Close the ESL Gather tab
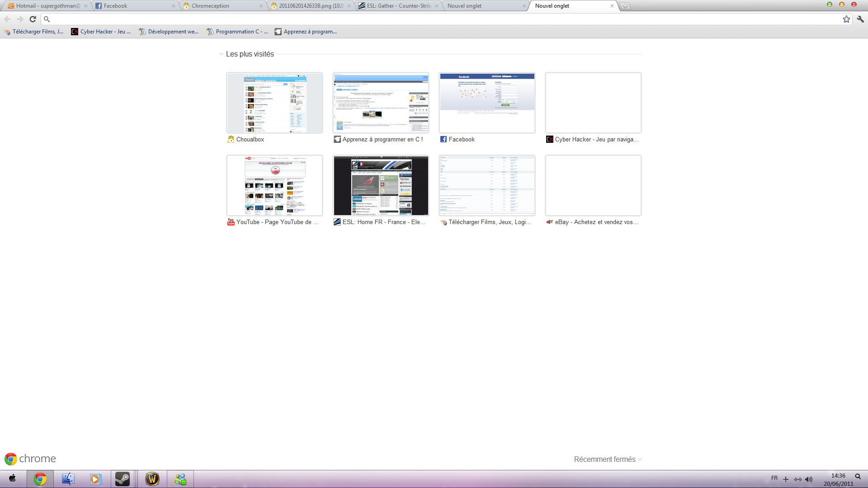The image size is (868, 488). coord(437,6)
